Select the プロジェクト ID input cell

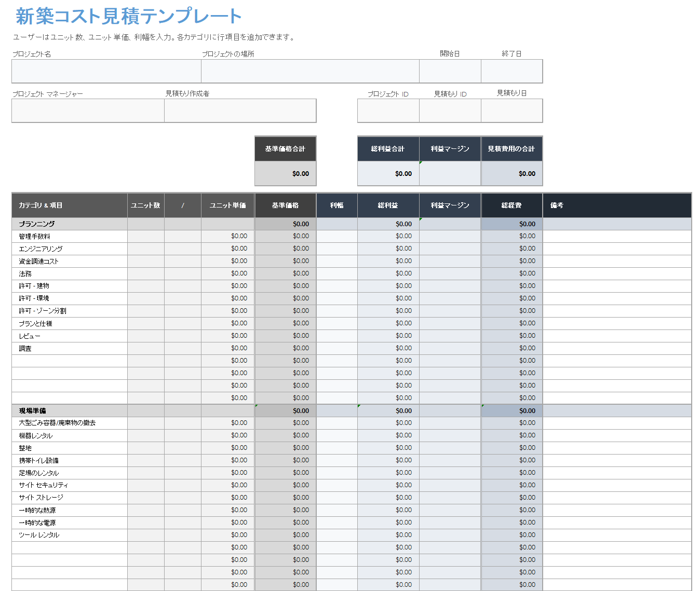[x=388, y=111]
